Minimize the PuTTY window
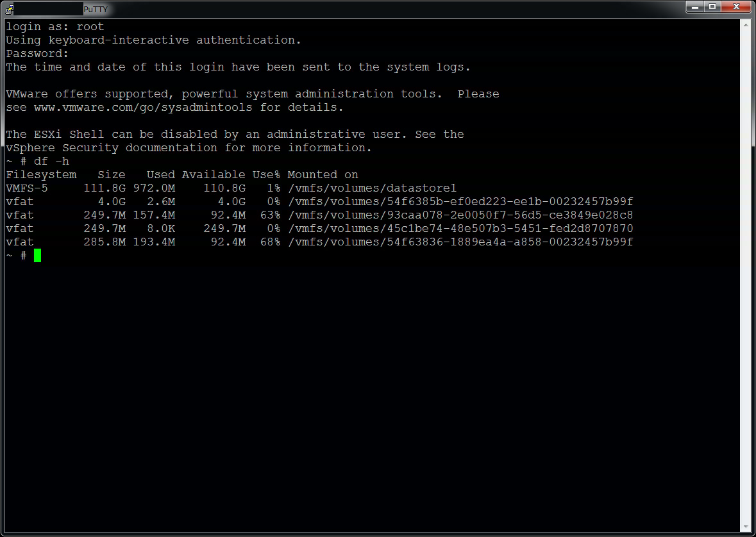This screenshot has width=756, height=537. click(x=695, y=7)
